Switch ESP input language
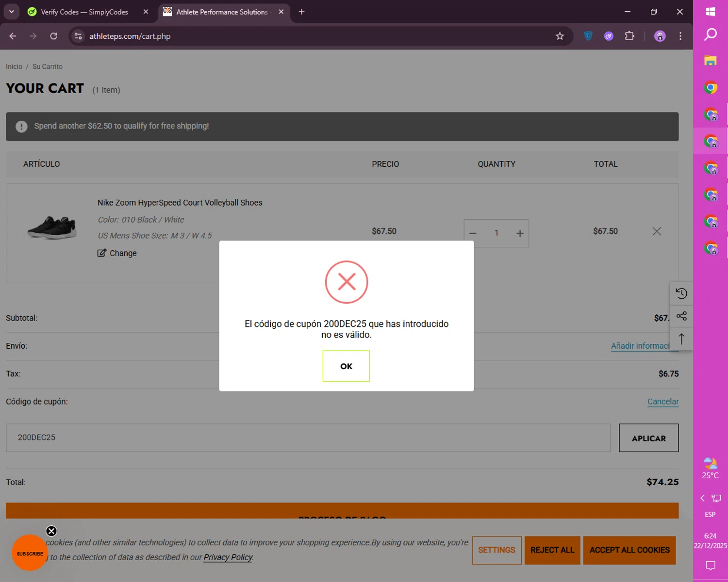The height and width of the screenshot is (582, 728). click(x=710, y=514)
